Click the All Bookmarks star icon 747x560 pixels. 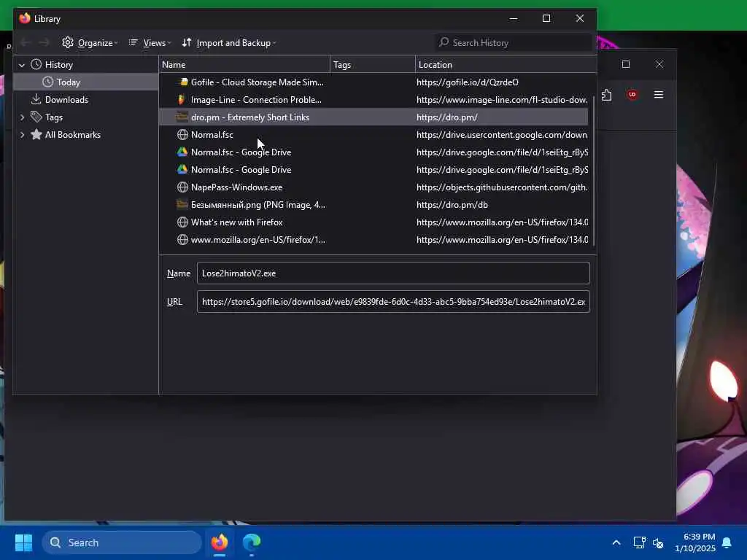[x=36, y=134]
